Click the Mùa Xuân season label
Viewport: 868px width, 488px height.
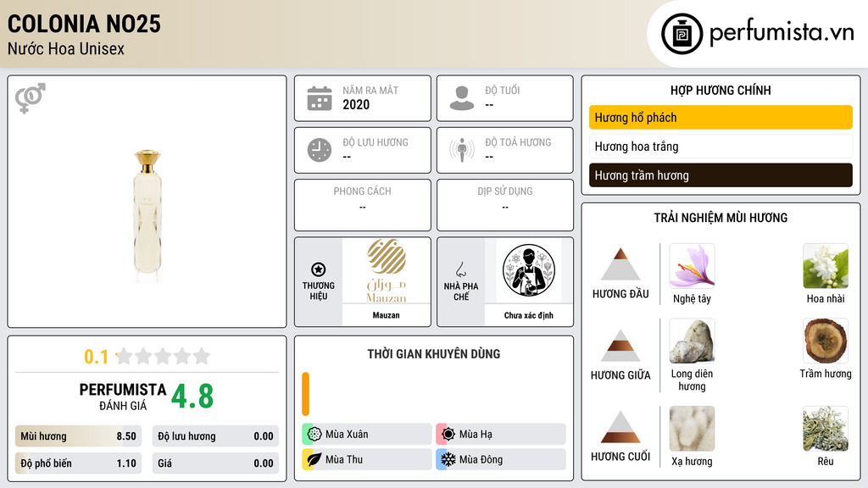click(x=347, y=435)
